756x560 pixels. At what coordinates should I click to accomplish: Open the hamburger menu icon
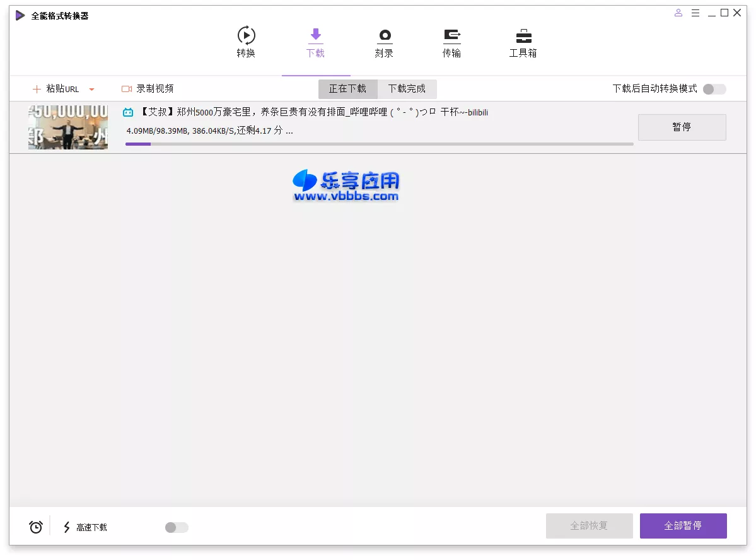695,13
